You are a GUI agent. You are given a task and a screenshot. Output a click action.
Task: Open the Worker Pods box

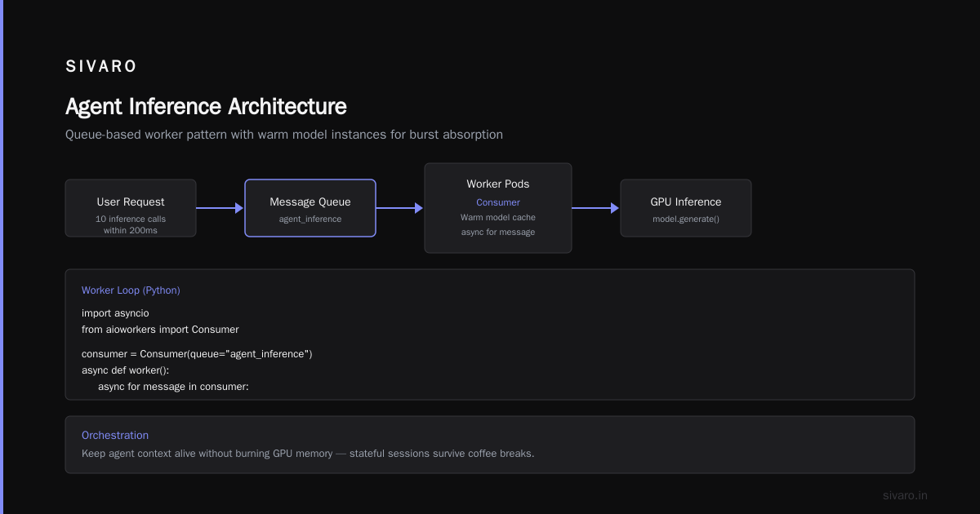coord(498,208)
